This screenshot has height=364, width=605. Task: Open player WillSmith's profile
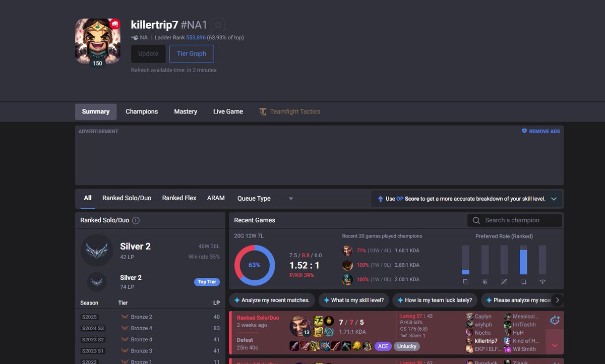pos(524,349)
